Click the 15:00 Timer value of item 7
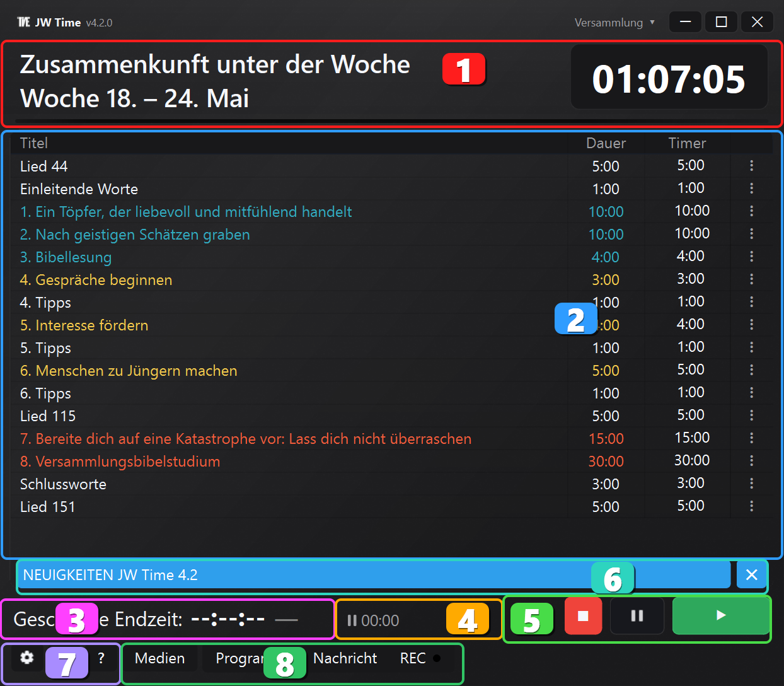 coord(692,438)
